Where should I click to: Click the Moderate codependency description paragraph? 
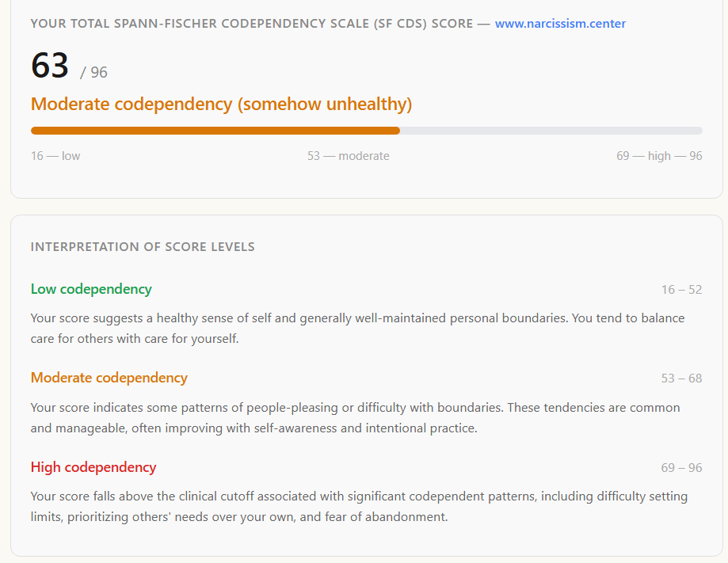[355, 418]
